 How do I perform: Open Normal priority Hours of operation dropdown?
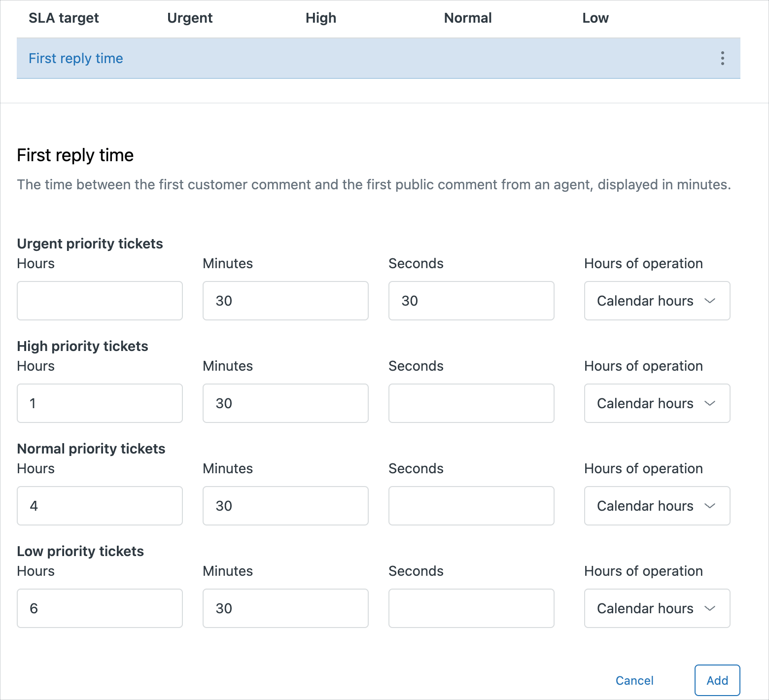[657, 506]
